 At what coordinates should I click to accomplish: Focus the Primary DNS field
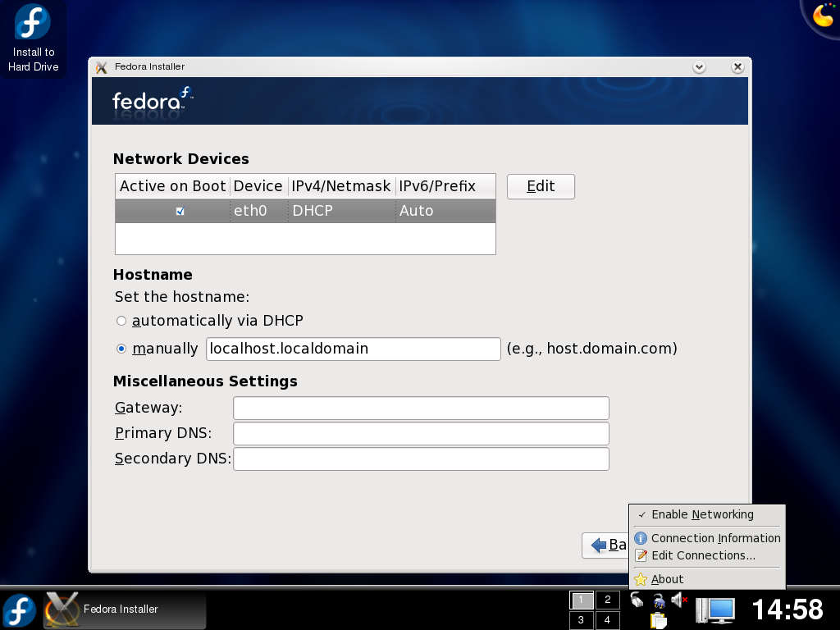pyautogui.click(x=421, y=433)
